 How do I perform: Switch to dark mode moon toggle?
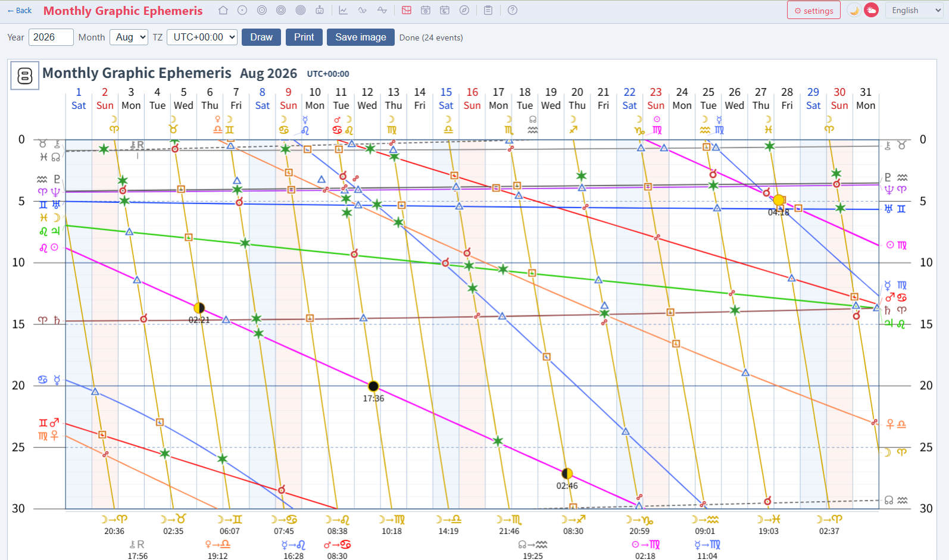854,10
